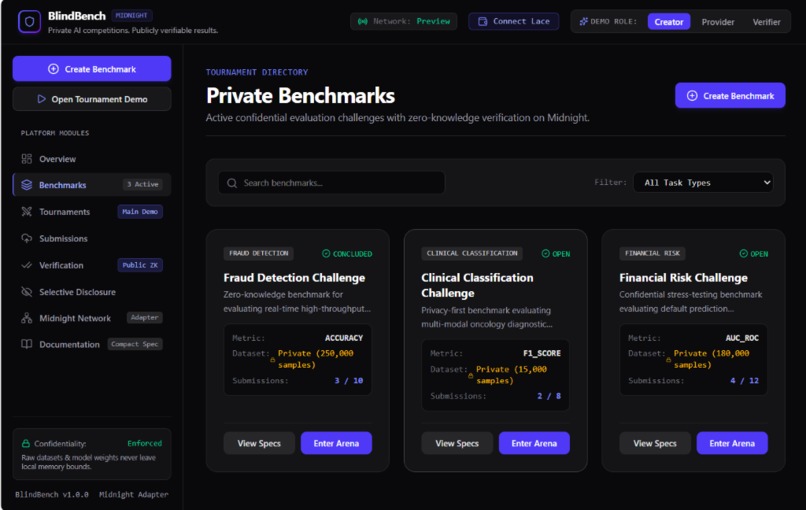Click the lock icon by Financial Risk dataset
The width and height of the screenshot is (806, 510).
(668, 360)
